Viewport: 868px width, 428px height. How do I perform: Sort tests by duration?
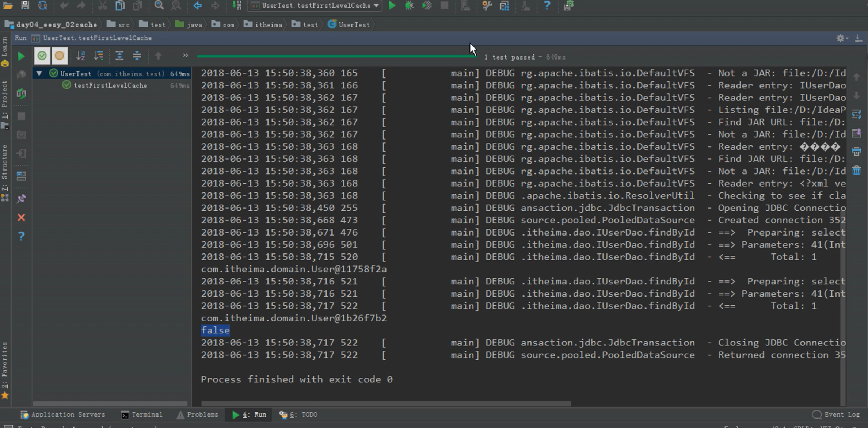click(x=99, y=56)
